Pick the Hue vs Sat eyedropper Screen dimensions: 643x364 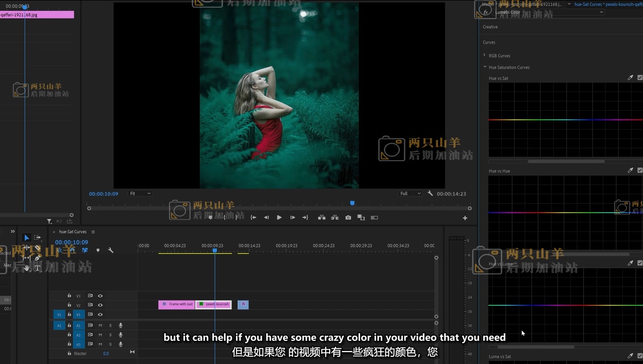click(630, 78)
